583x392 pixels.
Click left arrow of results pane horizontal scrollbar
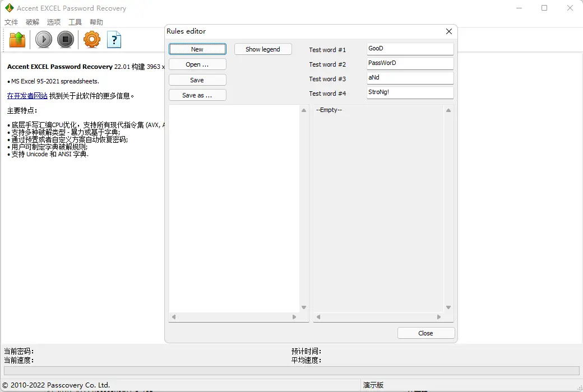(318, 317)
